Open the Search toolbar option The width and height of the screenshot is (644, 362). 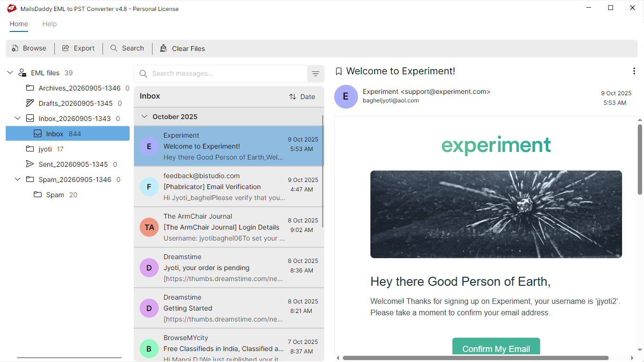coord(127,48)
